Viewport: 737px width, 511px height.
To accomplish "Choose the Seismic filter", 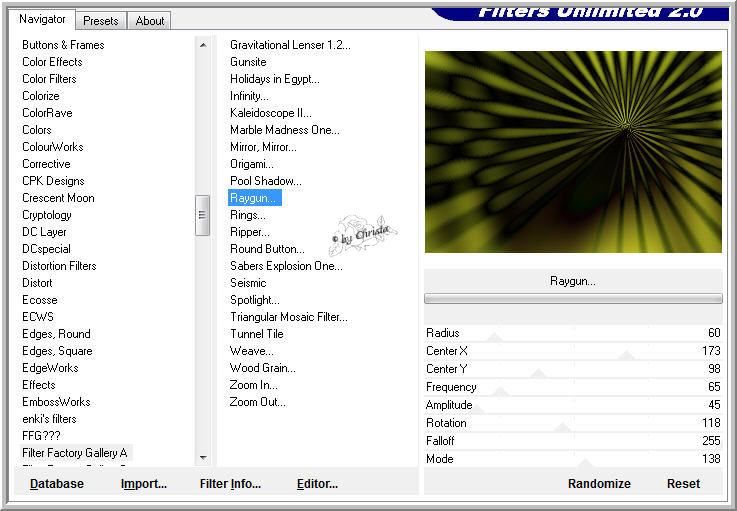I will click(x=248, y=283).
